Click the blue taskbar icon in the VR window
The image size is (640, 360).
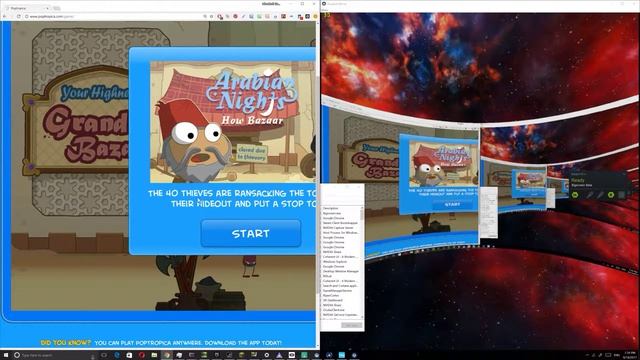342,355
